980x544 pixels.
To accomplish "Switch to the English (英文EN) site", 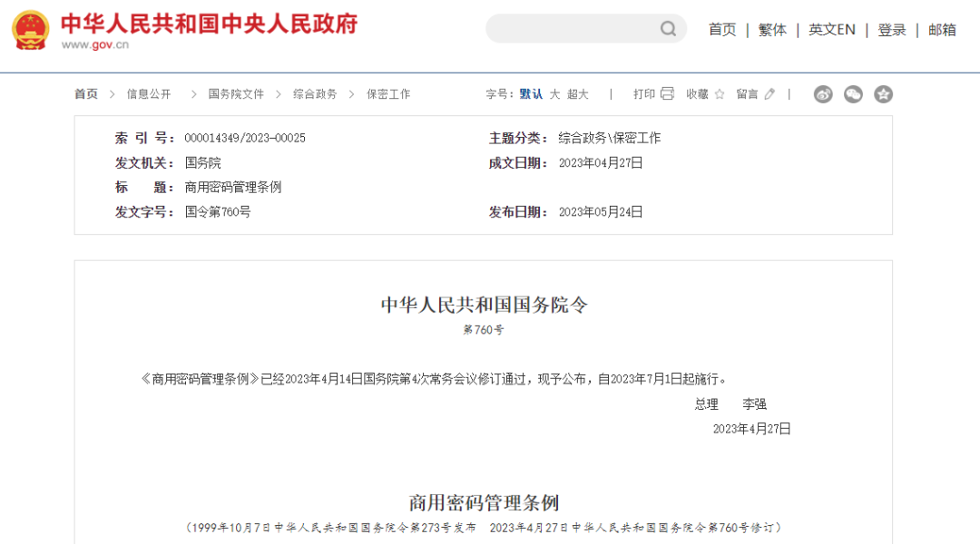I will tap(831, 30).
